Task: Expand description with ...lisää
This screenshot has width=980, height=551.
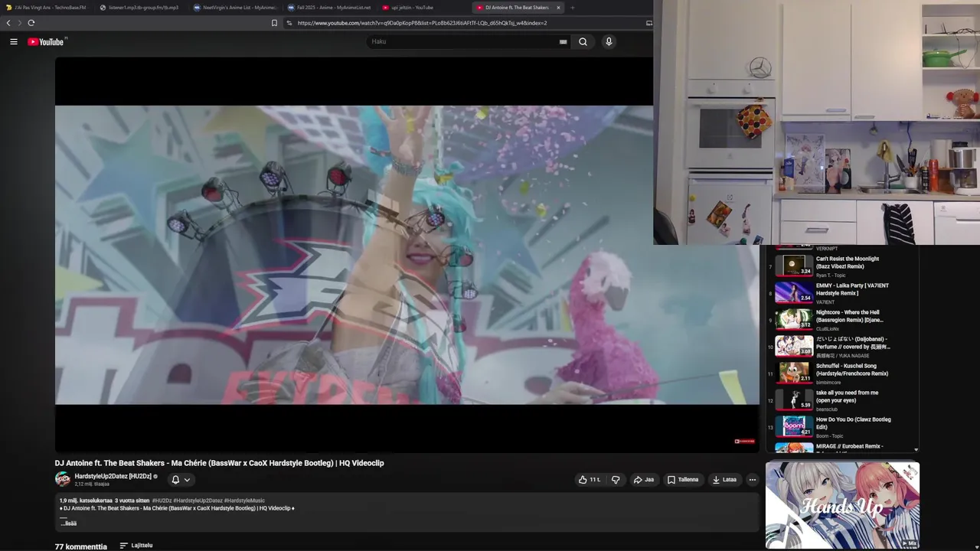Action: point(69,523)
